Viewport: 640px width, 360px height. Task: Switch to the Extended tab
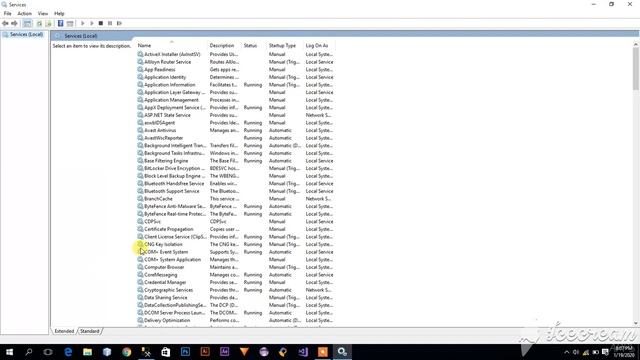[x=64, y=331]
